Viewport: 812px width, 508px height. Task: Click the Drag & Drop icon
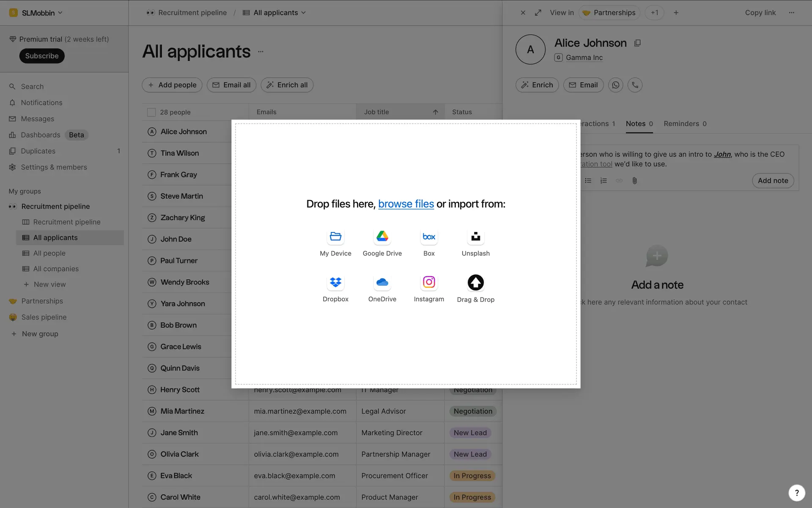[475, 283]
